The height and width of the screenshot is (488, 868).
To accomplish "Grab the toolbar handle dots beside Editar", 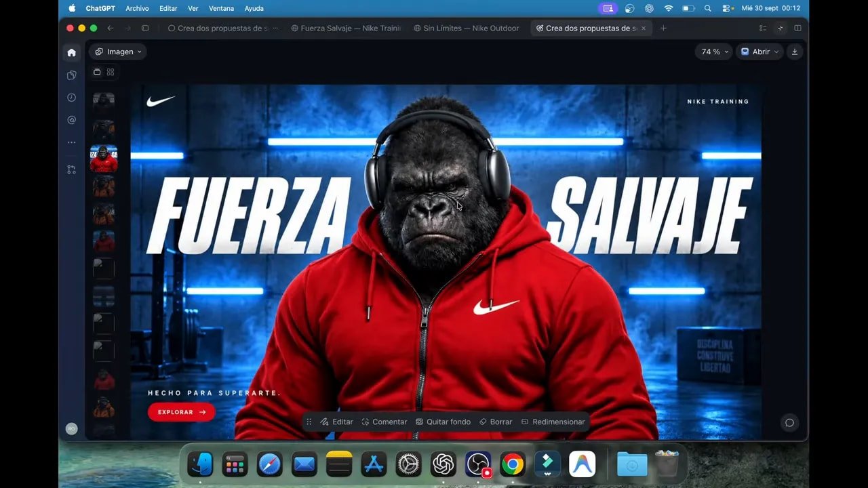I will (x=309, y=422).
